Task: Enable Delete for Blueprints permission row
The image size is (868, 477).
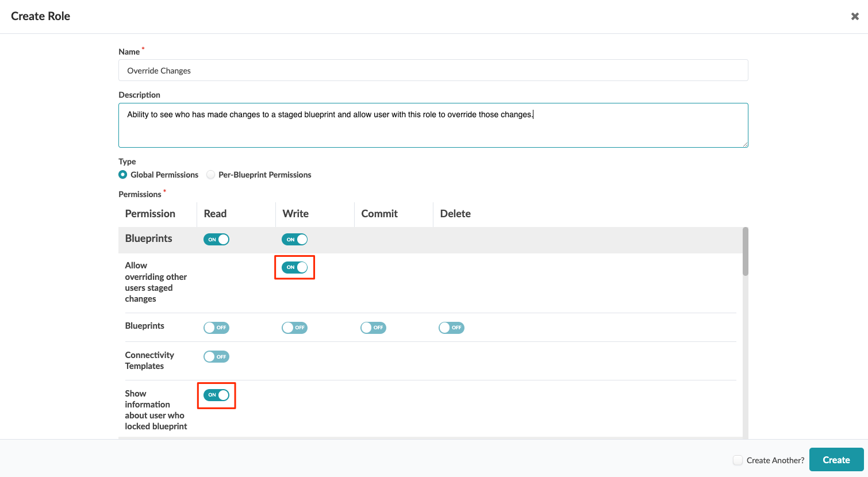Action: (451, 328)
